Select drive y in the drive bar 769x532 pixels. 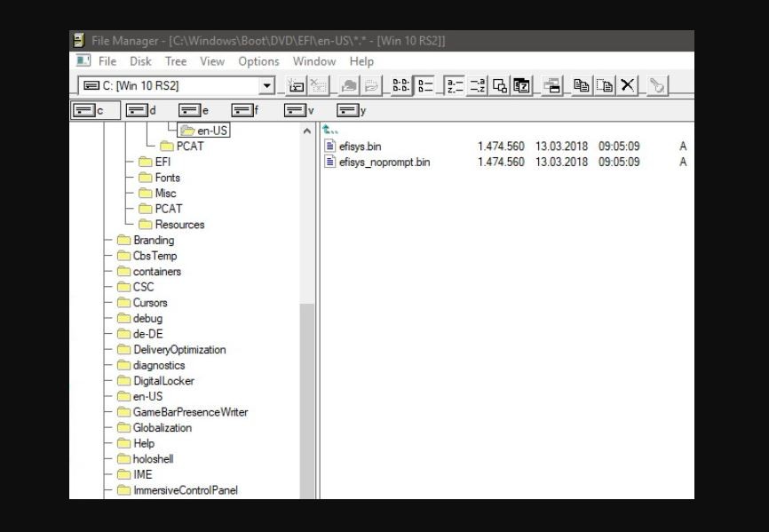pyautogui.click(x=352, y=111)
